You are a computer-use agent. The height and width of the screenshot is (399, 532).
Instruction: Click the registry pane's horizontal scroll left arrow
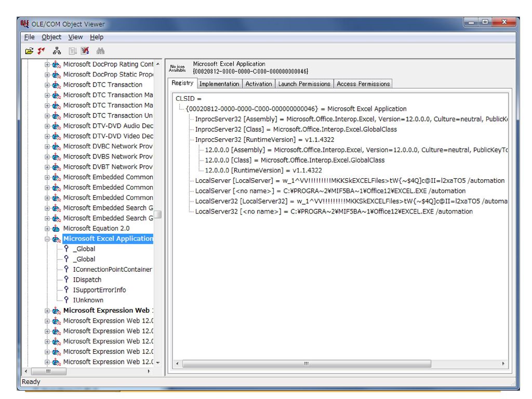[177, 363]
